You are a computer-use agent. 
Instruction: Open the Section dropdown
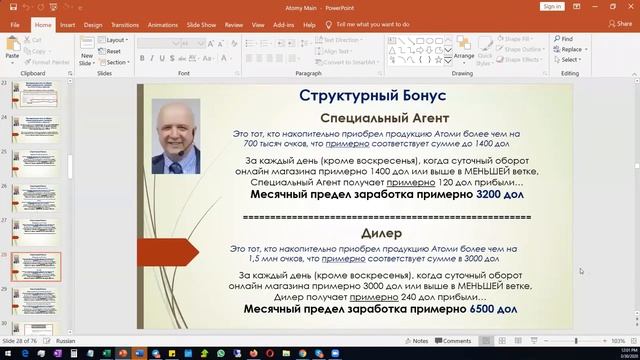click(x=114, y=62)
